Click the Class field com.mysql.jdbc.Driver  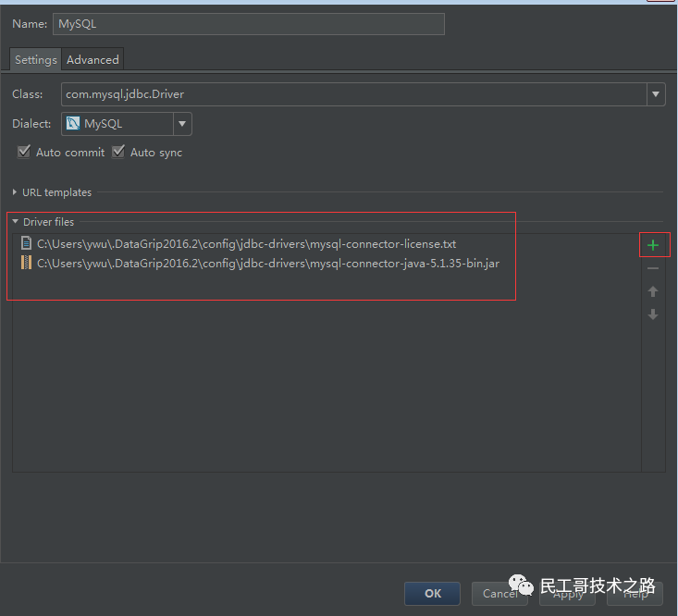354,93
